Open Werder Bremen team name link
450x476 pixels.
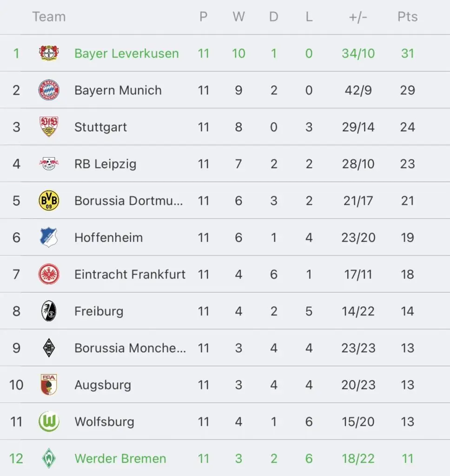pyautogui.click(x=120, y=458)
